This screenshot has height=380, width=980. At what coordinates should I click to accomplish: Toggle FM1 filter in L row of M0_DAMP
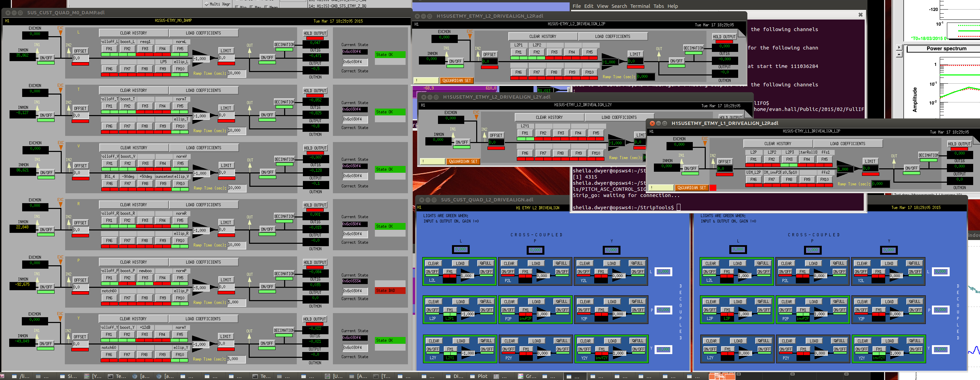click(109, 49)
